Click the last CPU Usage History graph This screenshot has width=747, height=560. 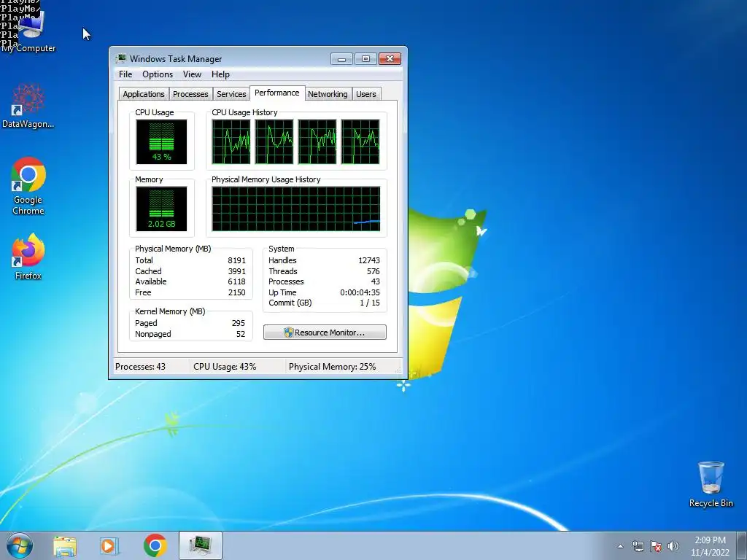(360, 141)
